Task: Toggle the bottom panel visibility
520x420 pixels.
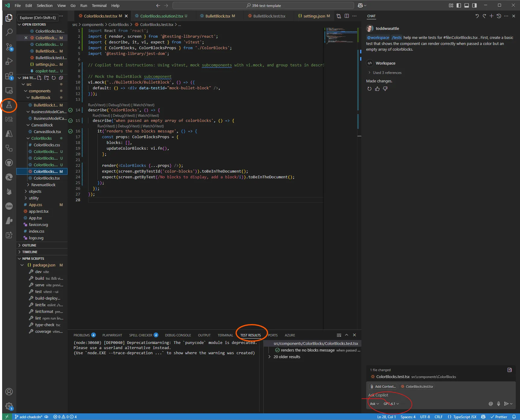Action: 466,5
